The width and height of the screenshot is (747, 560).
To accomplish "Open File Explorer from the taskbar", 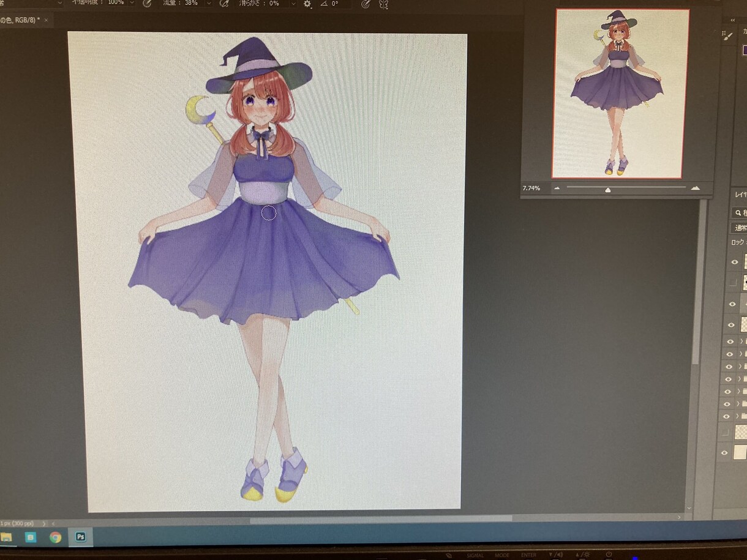I will tap(6, 537).
